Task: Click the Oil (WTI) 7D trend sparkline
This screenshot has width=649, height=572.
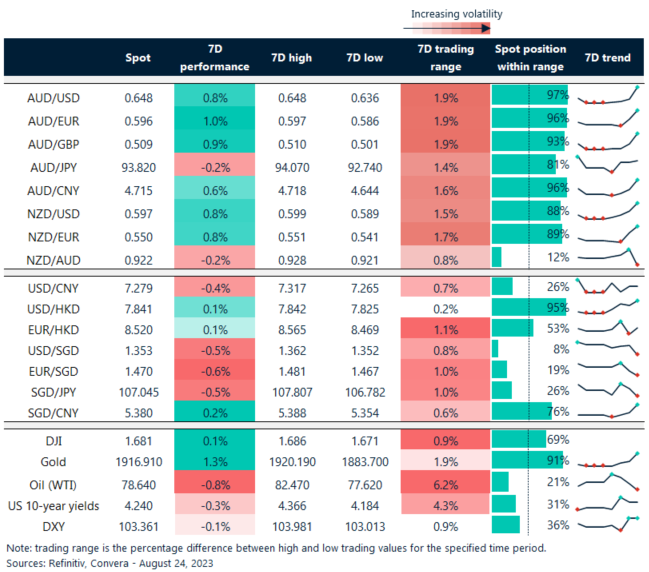Action: pos(607,483)
